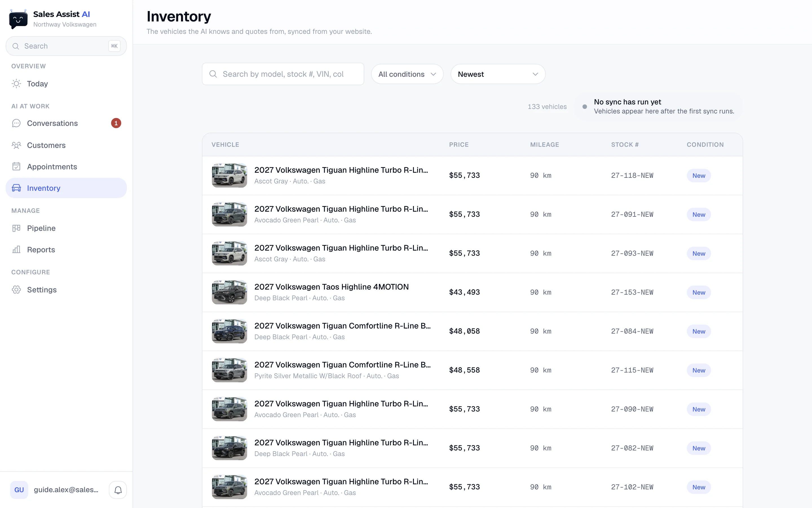Click thumbnail for stock 27-091-NEW Tiguan
Image resolution: width=812 pixels, height=508 pixels.
(x=230, y=214)
